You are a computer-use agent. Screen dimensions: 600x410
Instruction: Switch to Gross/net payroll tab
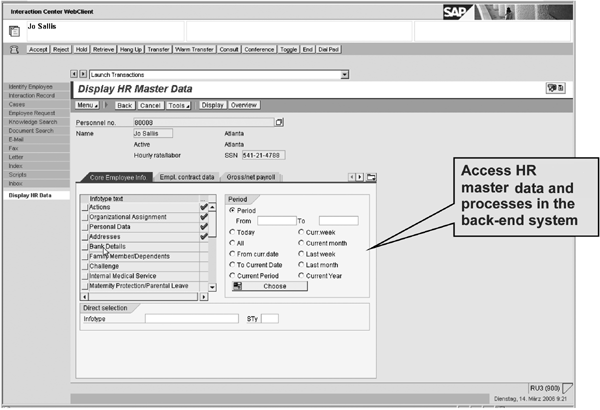pos(251,177)
